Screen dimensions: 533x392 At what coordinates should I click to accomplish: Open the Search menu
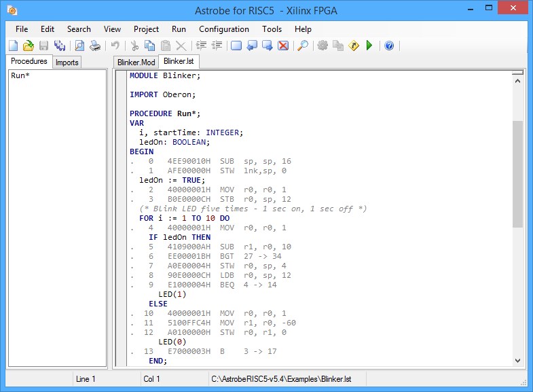(x=79, y=29)
